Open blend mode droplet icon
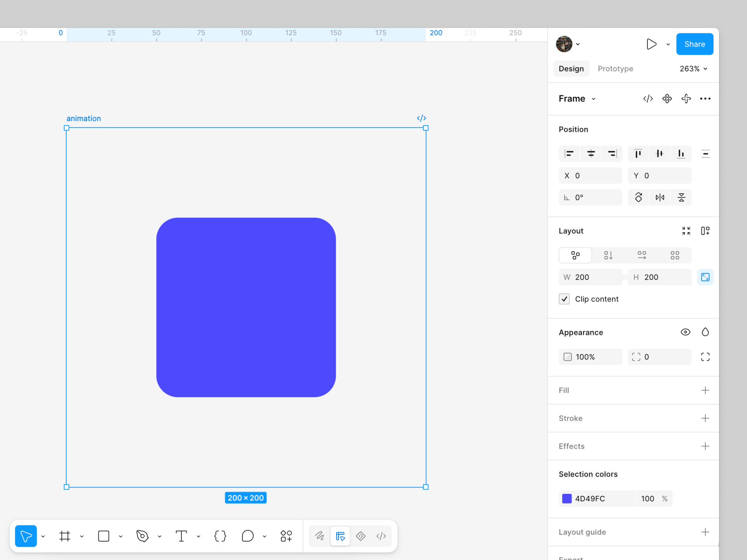The height and width of the screenshot is (560, 747). 705,332
